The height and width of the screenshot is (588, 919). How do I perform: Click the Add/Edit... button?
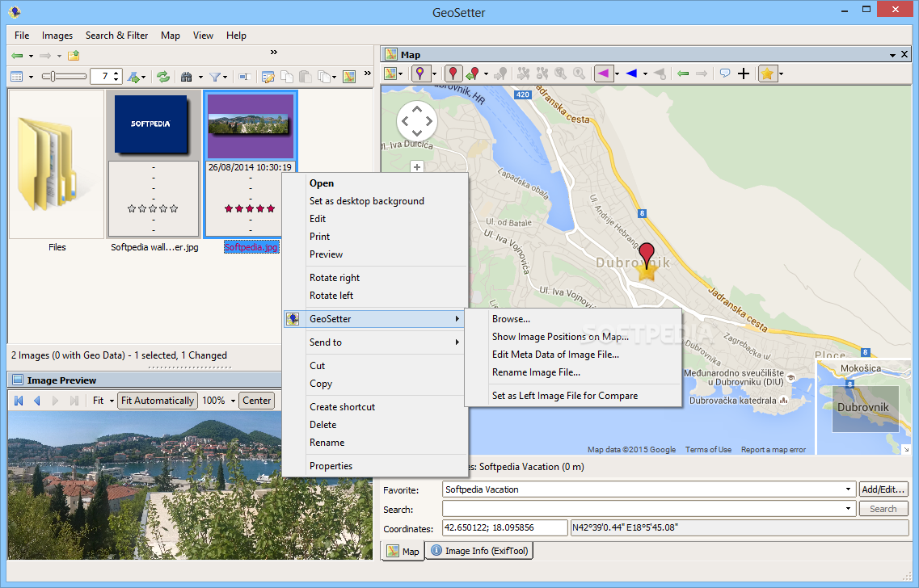pyautogui.click(x=883, y=489)
